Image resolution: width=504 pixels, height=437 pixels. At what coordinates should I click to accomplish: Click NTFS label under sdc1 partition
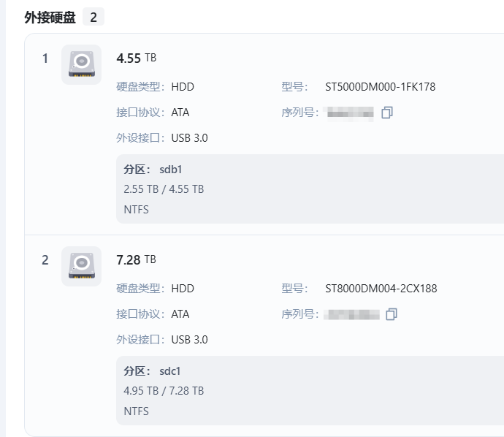[x=137, y=411]
